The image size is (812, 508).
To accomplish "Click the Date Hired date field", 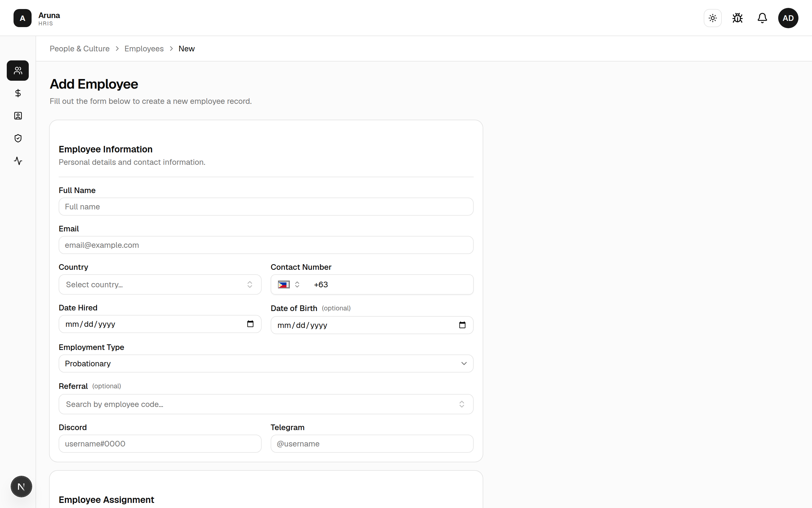I will click(160, 324).
